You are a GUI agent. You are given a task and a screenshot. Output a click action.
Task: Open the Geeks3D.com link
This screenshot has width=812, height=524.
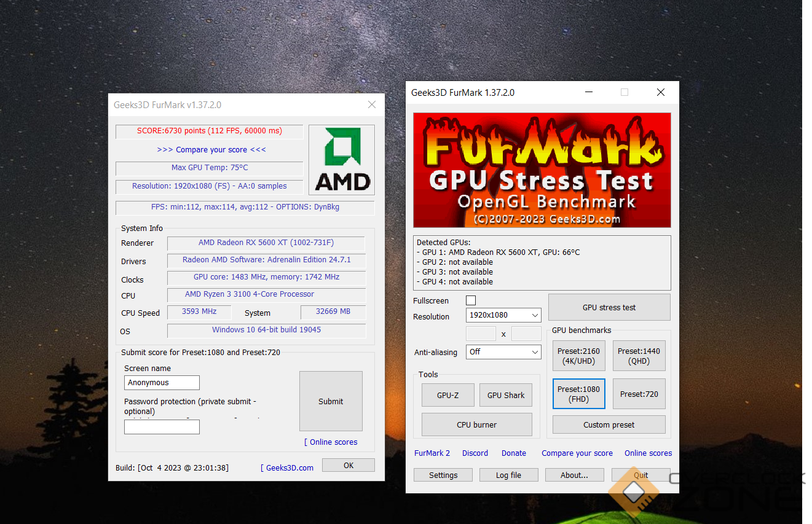click(287, 468)
